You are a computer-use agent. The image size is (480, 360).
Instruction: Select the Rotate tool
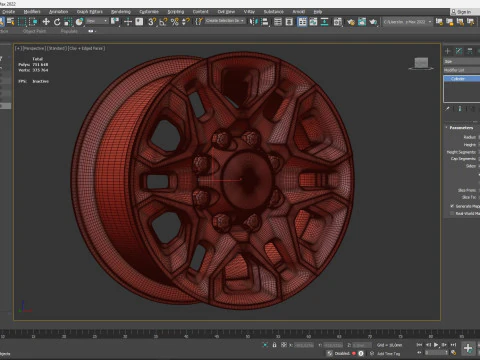tap(57, 22)
